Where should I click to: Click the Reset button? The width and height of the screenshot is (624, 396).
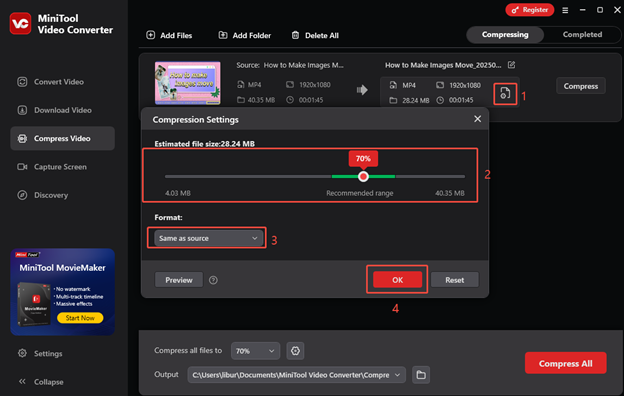pos(454,280)
